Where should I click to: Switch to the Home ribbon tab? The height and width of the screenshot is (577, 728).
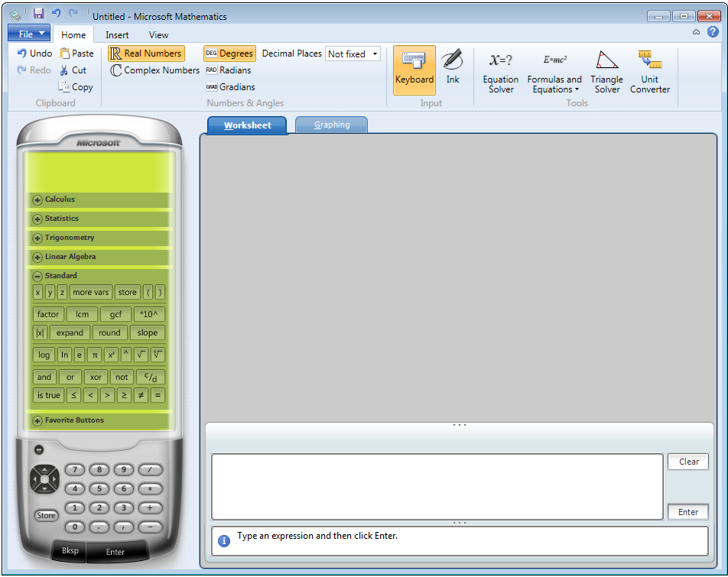click(73, 35)
